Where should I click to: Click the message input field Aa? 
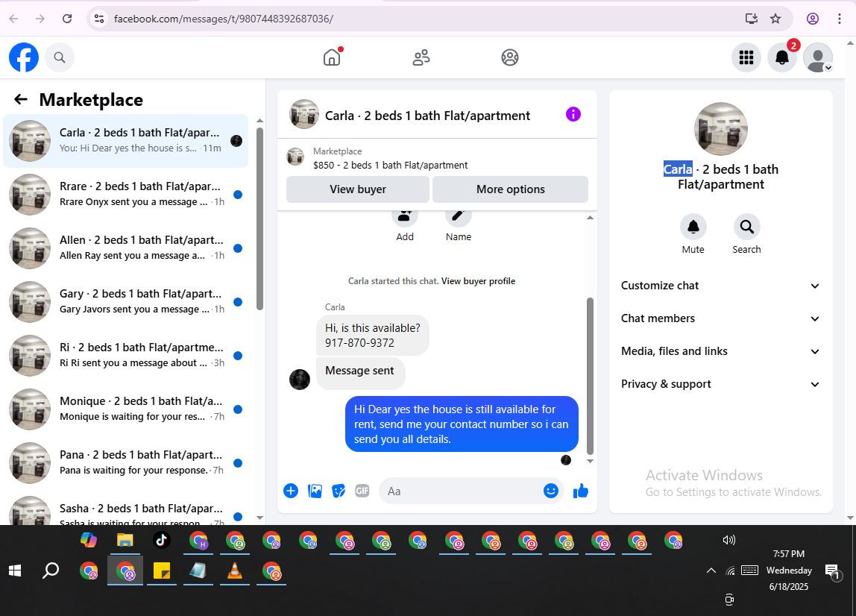[462, 491]
